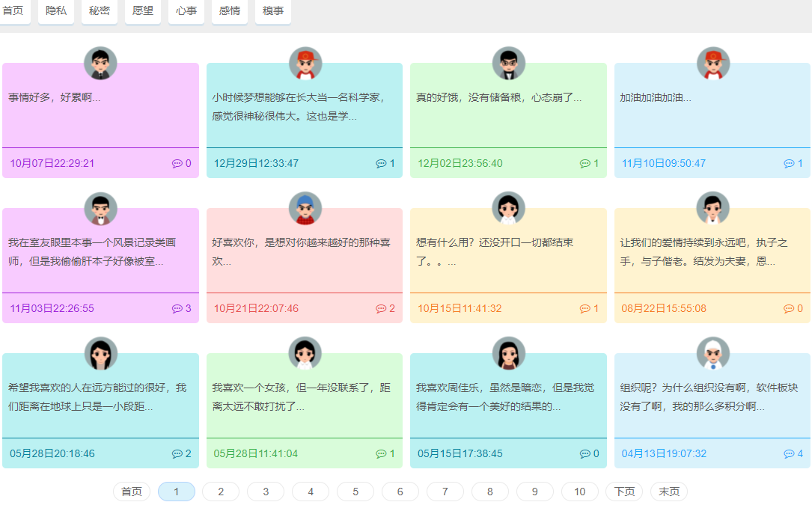Click the avatar on '我喜欢周佳乐' post
812x505 pixels.
(x=508, y=352)
